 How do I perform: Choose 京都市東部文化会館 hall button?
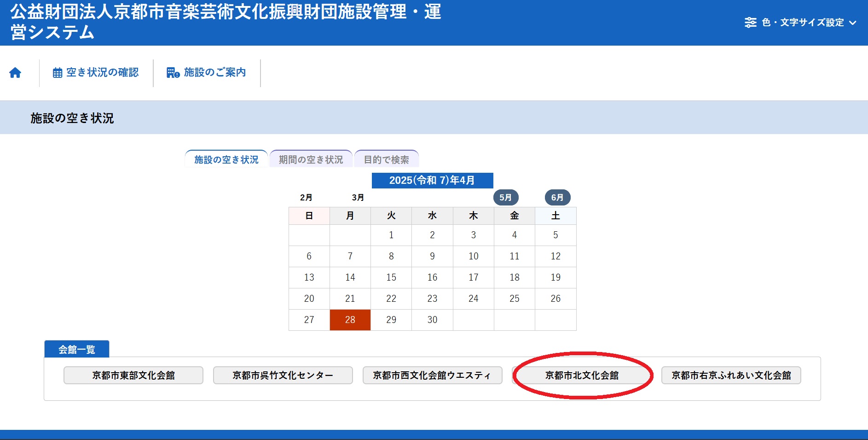(x=133, y=375)
